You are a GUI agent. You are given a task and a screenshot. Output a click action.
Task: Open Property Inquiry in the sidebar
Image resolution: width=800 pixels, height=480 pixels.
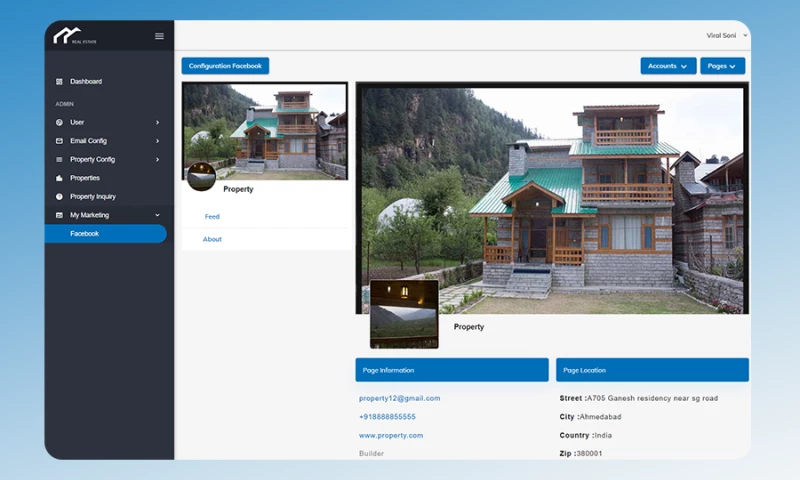pyautogui.click(x=93, y=196)
